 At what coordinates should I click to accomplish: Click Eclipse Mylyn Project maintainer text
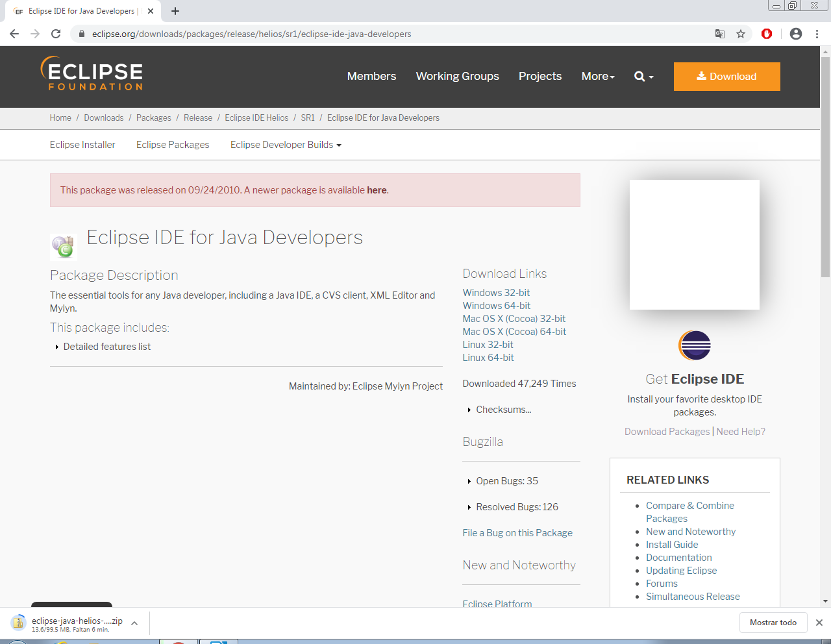pyautogui.click(x=397, y=386)
